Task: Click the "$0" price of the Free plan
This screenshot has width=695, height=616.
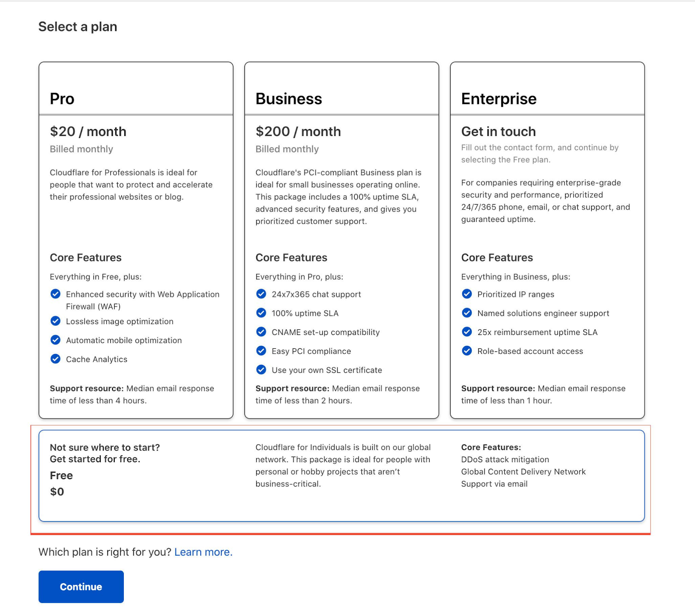Action: (x=57, y=492)
